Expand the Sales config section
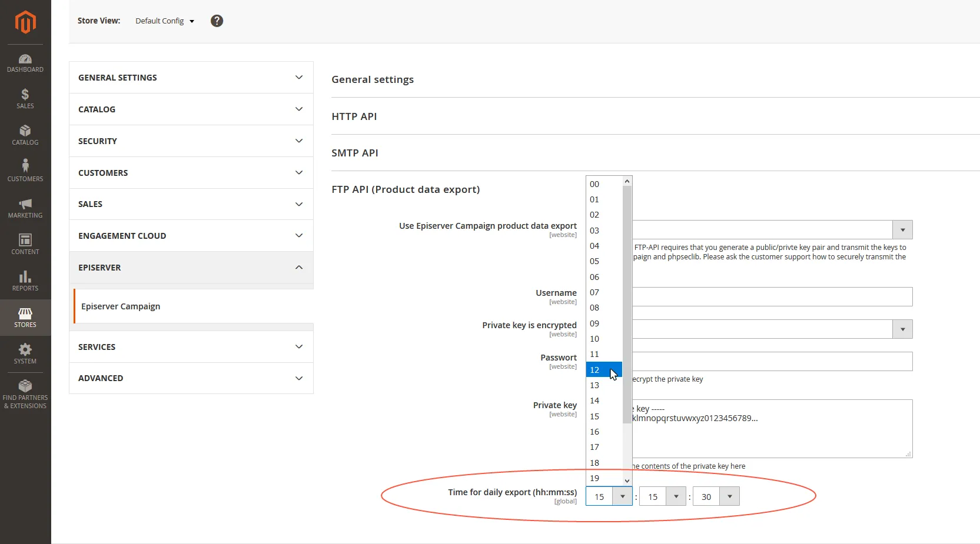The width and height of the screenshot is (980, 544). [191, 204]
